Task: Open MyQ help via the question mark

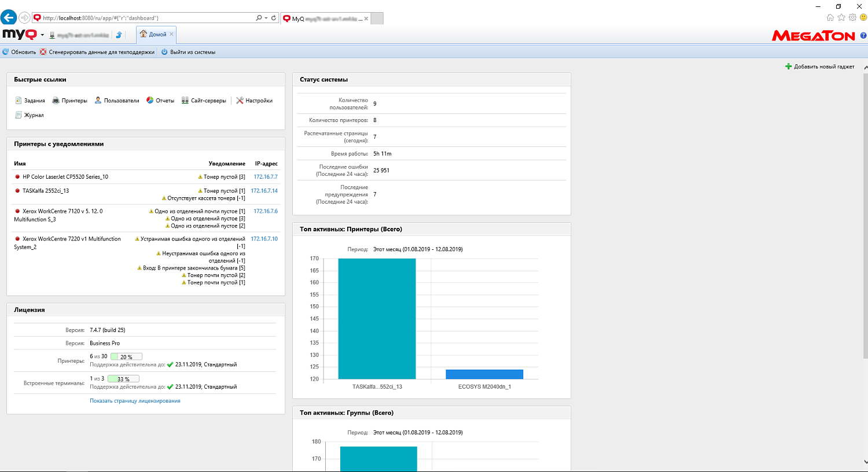Action: (863, 36)
